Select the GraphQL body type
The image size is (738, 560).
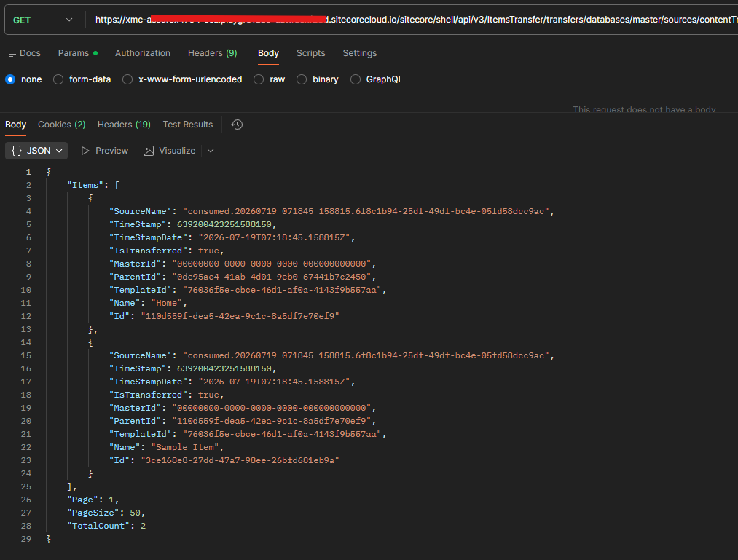point(356,79)
